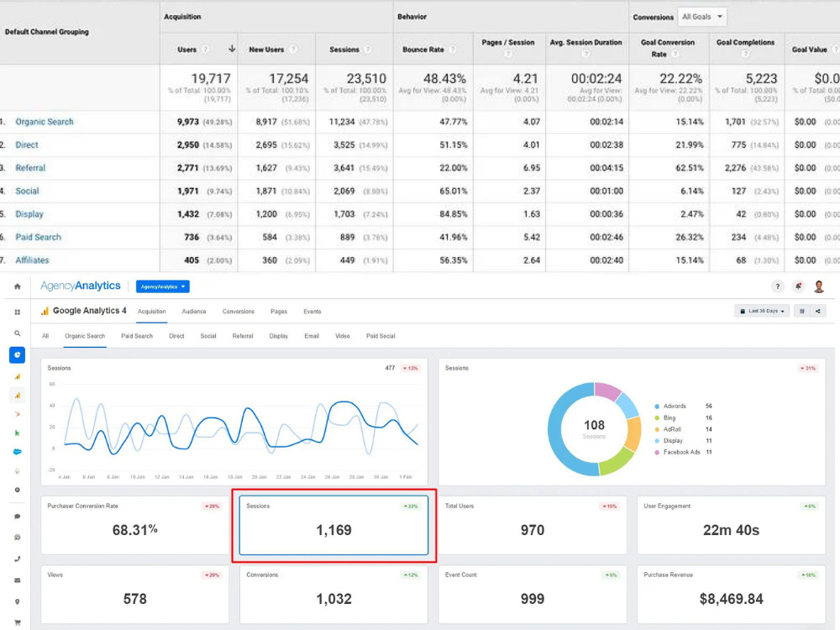This screenshot has height=630, width=840.
Task: View notifications via the bell icon
Action: tap(798, 286)
